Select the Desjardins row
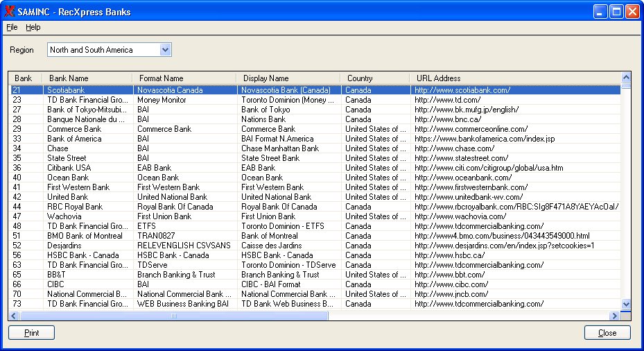Image resolution: width=644 pixels, height=351 pixels. (x=315, y=246)
